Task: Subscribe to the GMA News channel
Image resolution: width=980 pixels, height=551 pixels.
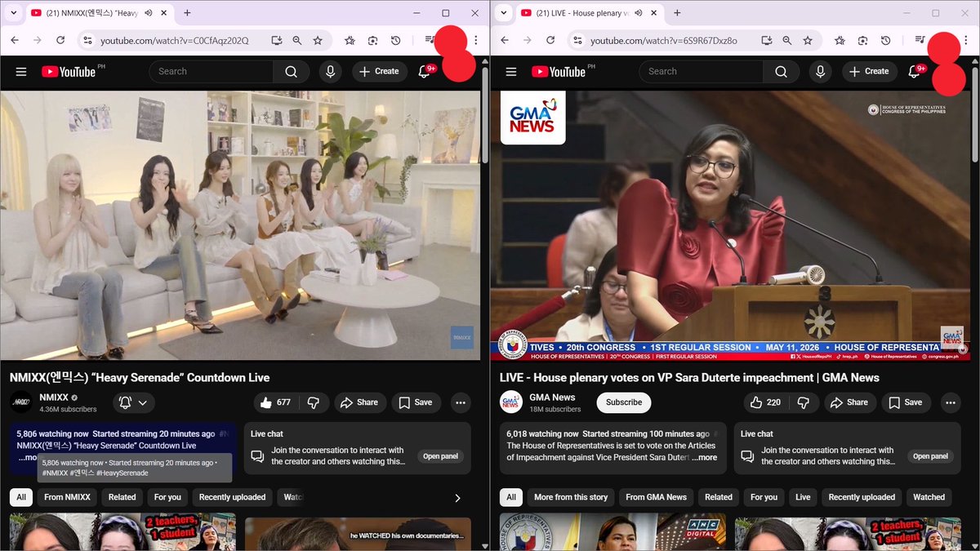Action: (624, 402)
